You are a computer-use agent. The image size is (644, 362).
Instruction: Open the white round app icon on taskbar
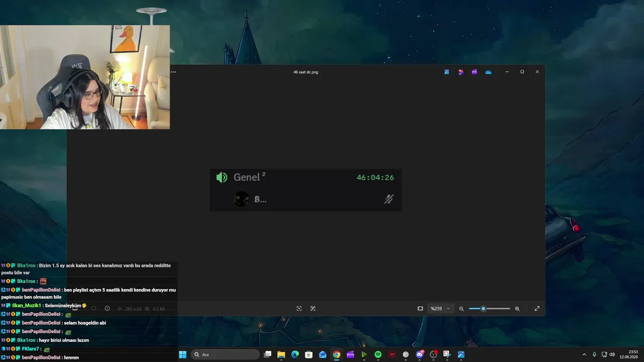click(406, 354)
